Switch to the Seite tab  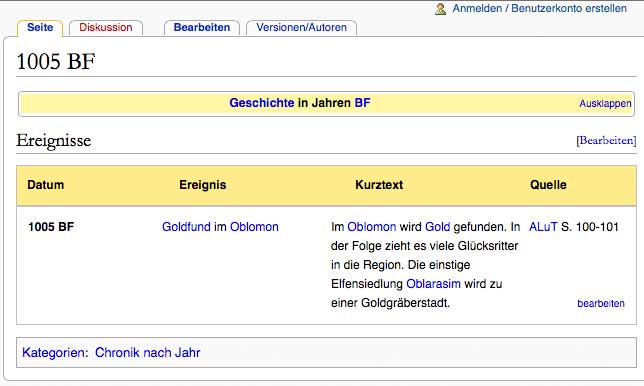coord(40,28)
